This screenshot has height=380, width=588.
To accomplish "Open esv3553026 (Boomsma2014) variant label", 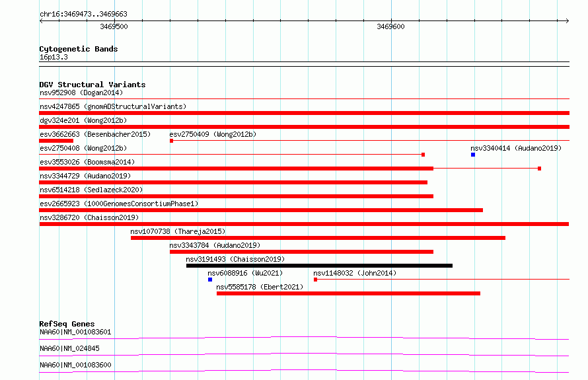I will click(x=87, y=162).
